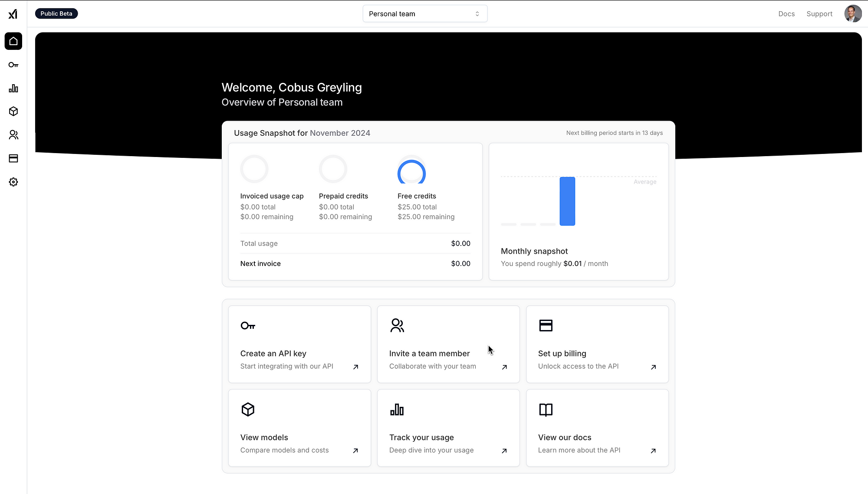The image size is (868, 494).
Task: Click the Team members sidebar icon
Action: (x=13, y=135)
